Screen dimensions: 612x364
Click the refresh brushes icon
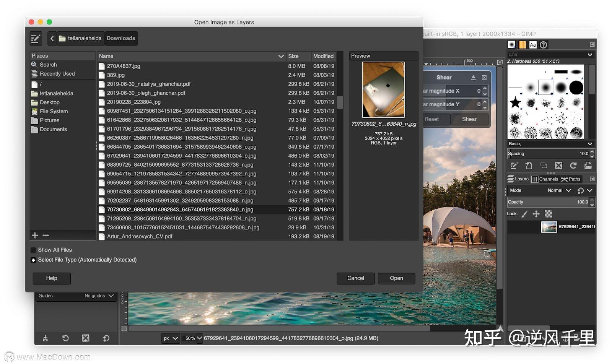(573, 166)
